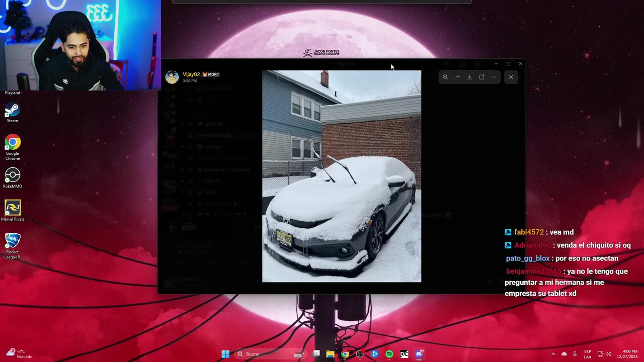Open the weather widget showing -2°C
Viewport: 644px width, 362px height.
pyautogui.click(x=20, y=354)
